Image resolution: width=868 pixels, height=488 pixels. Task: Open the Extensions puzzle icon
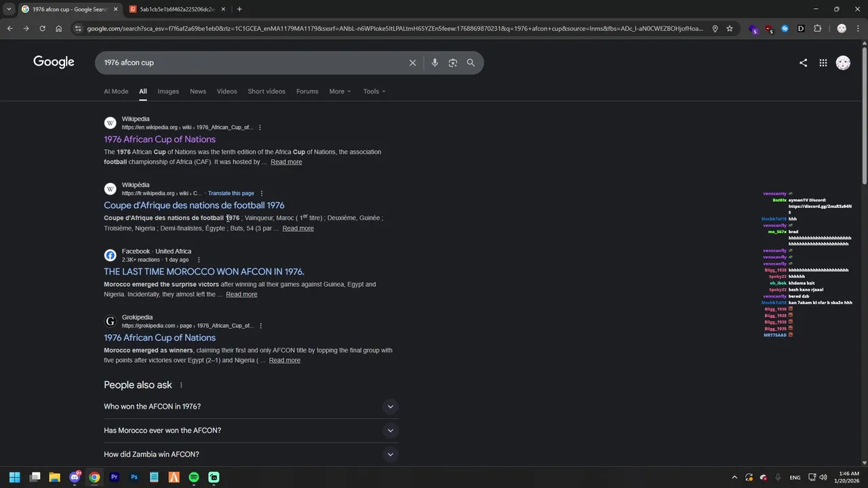(817, 28)
